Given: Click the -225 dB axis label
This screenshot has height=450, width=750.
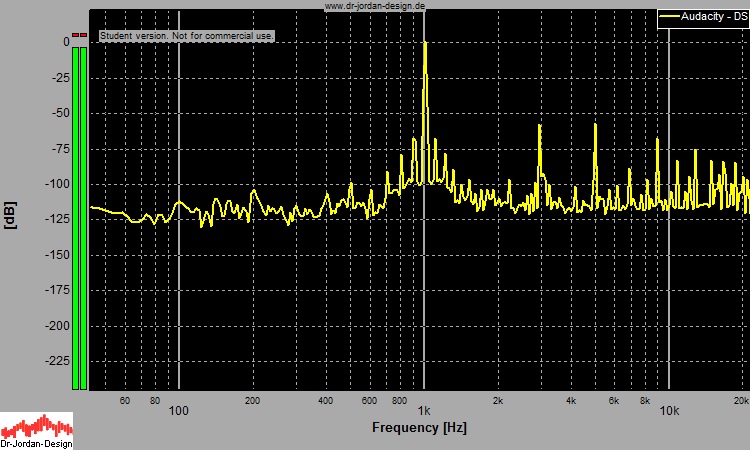Looking at the screenshot, I should 57,361.
